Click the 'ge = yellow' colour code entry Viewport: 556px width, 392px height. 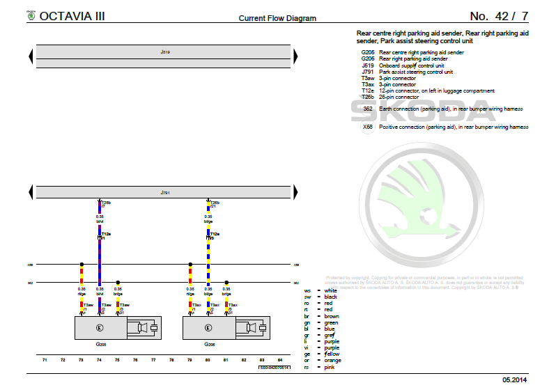[x=322, y=354]
